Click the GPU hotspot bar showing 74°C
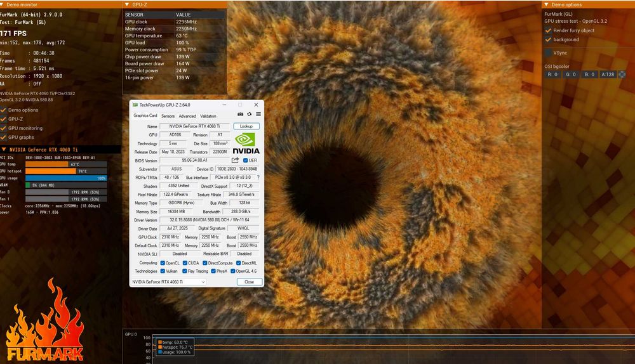Screen dimensions: 635x364 (66, 171)
